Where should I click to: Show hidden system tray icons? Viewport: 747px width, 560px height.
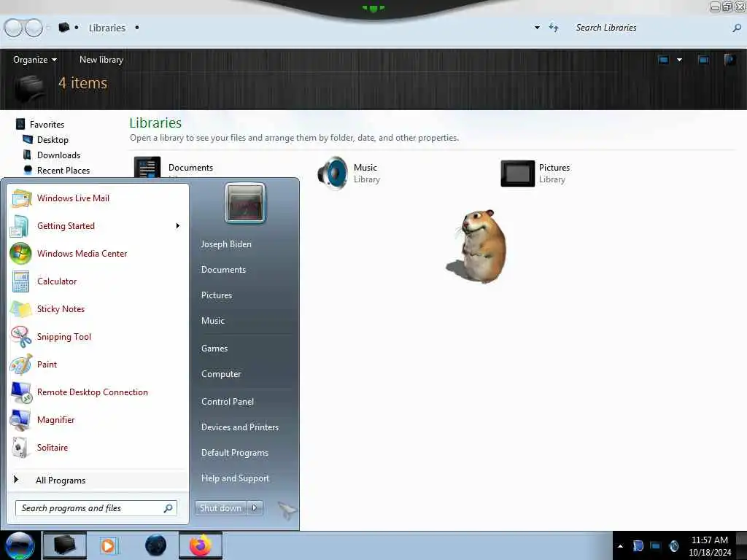coord(620,546)
